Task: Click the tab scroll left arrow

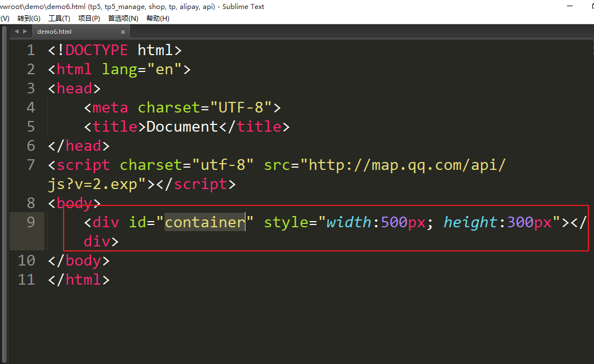Action: pyautogui.click(x=17, y=32)
